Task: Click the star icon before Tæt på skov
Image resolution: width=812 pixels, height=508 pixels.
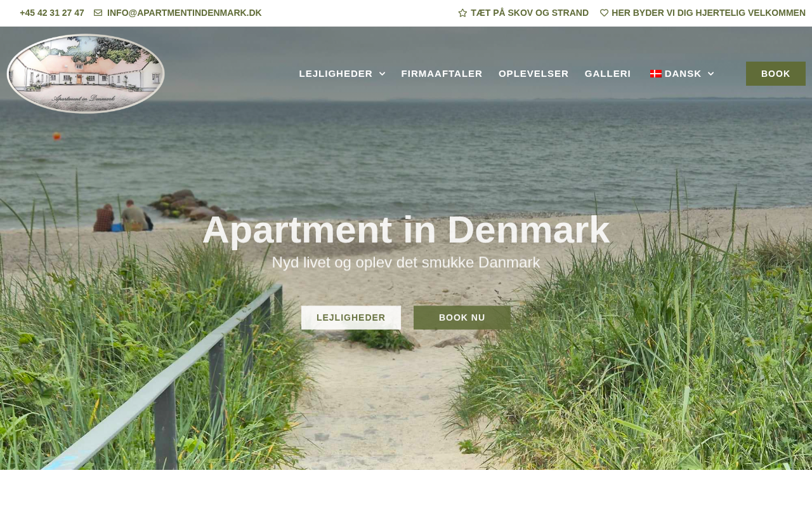Action: point(462,13)
